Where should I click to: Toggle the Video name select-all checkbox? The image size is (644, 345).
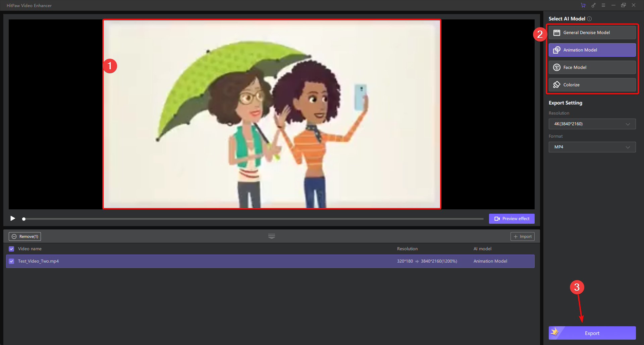pyautogui.click(x=11, y=249)
